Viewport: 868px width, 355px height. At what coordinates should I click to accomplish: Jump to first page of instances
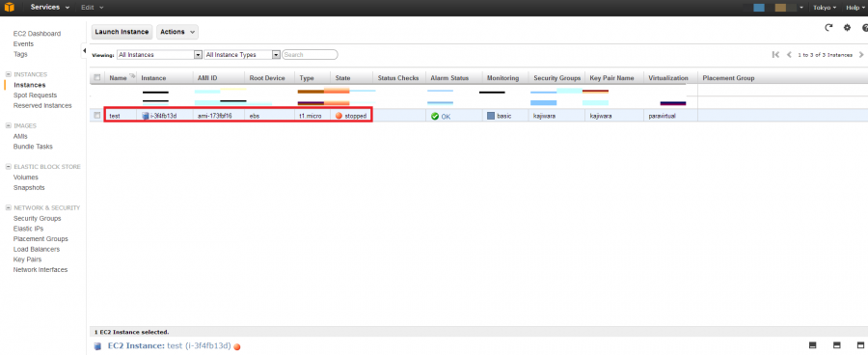(x=775, y=55)
